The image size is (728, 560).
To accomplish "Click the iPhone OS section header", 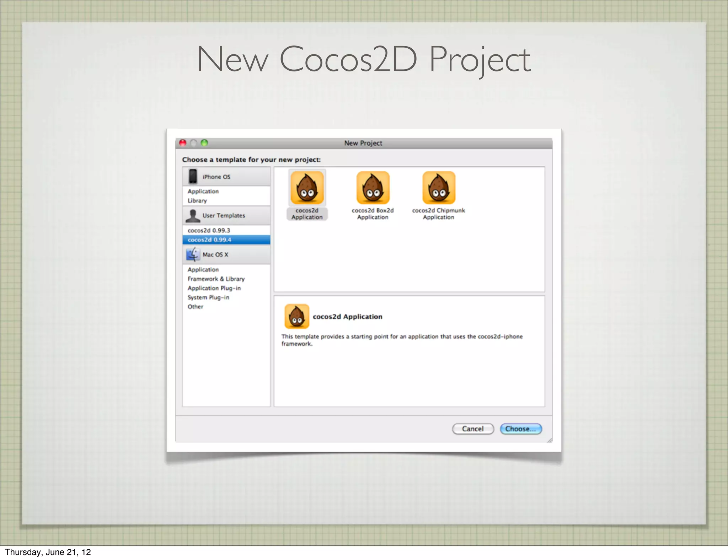I will click(226, 177).
